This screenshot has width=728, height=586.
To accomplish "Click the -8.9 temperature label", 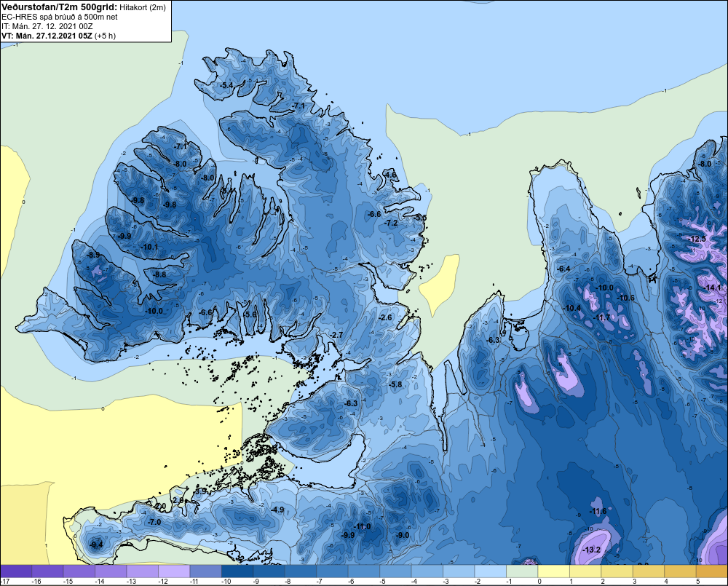I will click(93, 255).
